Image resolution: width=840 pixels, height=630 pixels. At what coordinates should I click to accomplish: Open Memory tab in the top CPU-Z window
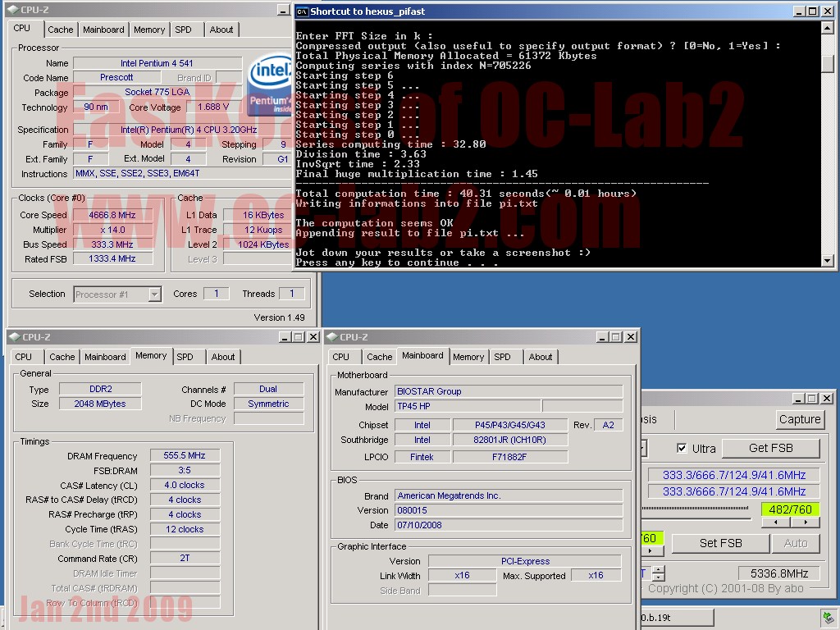pos(149,30)
